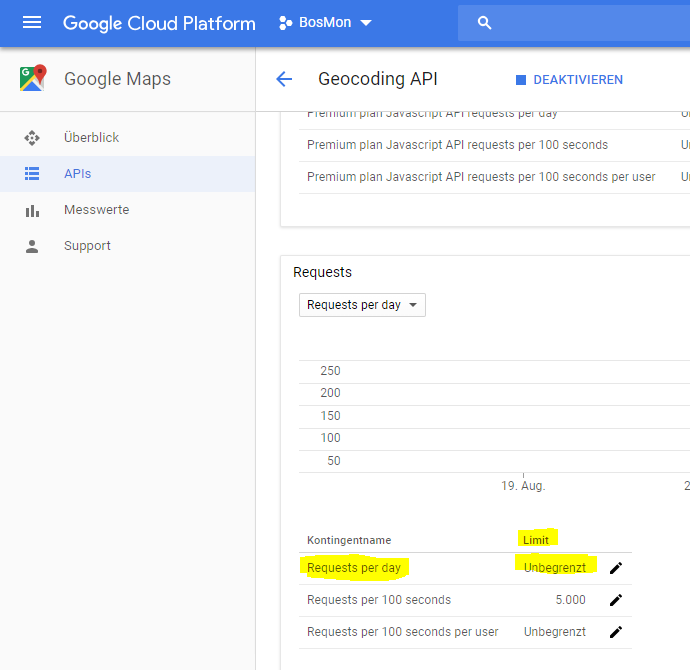The image size is (690, 670).
Task: Open the hamburger navigation menu
Action: pyautogui.click(x=32, y=22)
